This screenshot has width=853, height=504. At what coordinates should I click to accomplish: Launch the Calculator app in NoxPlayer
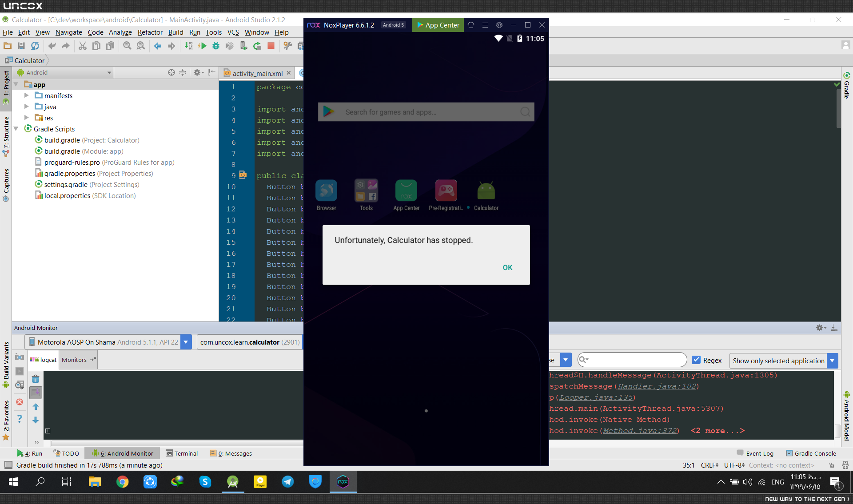tap(486, 195)
